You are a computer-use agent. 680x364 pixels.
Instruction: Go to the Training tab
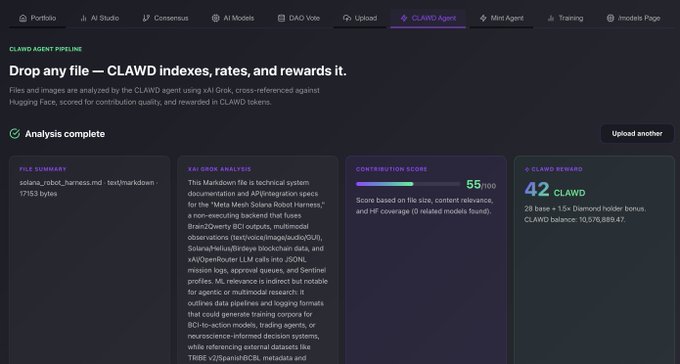[x=565, y=18]
